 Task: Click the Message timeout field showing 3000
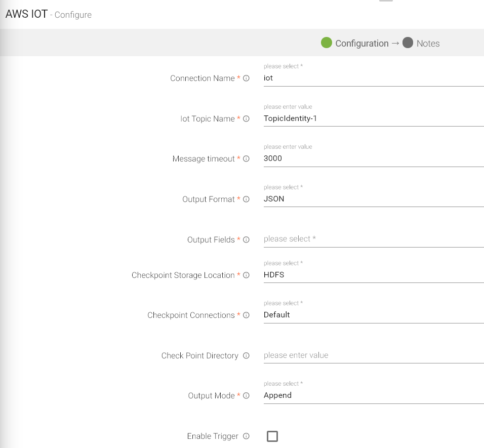(373, 158)
